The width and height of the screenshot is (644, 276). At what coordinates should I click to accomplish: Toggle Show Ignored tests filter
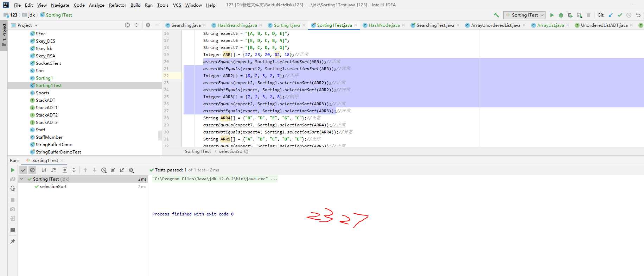(x=32, y=170)
